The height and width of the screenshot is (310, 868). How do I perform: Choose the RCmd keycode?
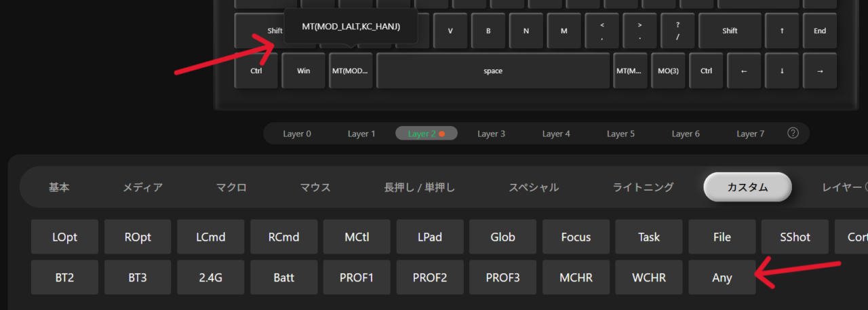click(284, 237)
